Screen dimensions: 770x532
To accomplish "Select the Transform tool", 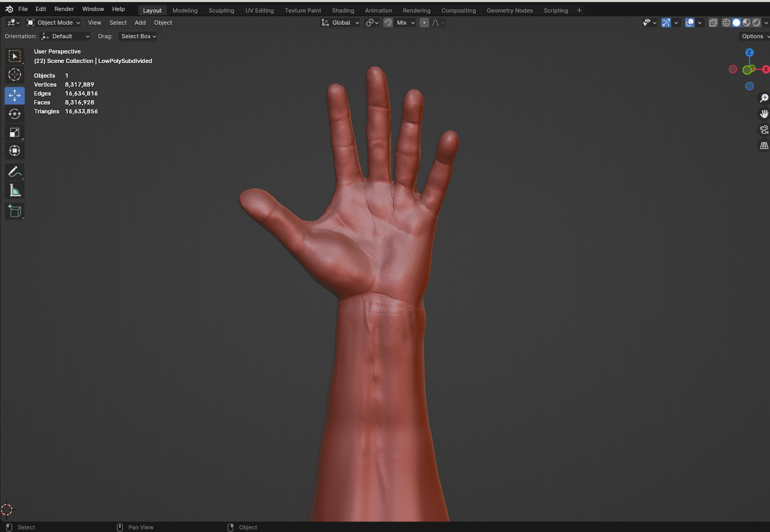I will [x=15, y=151].
